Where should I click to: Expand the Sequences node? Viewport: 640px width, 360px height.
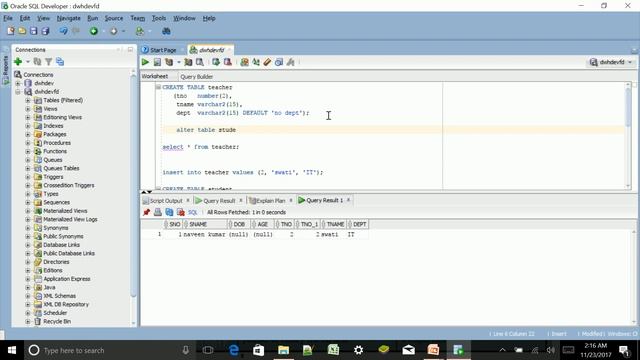click(x=28, y=202)
